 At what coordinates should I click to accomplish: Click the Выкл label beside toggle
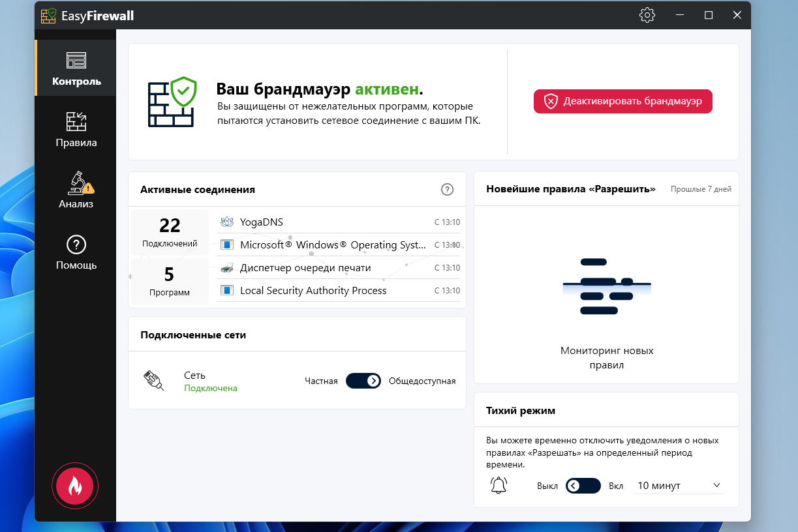coord(548,486)
